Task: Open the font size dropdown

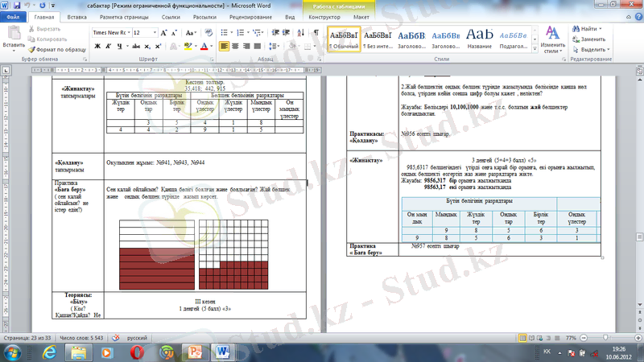Action: coord(154,33)
